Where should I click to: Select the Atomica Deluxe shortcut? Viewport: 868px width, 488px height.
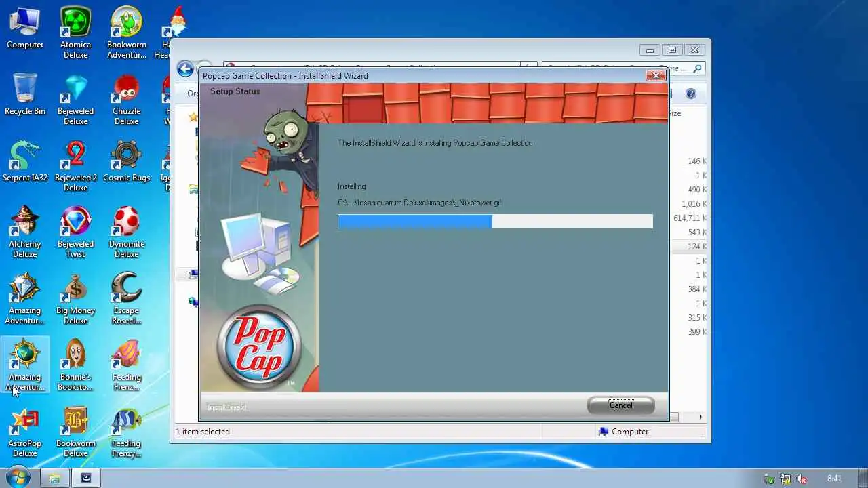click(75, 33)
